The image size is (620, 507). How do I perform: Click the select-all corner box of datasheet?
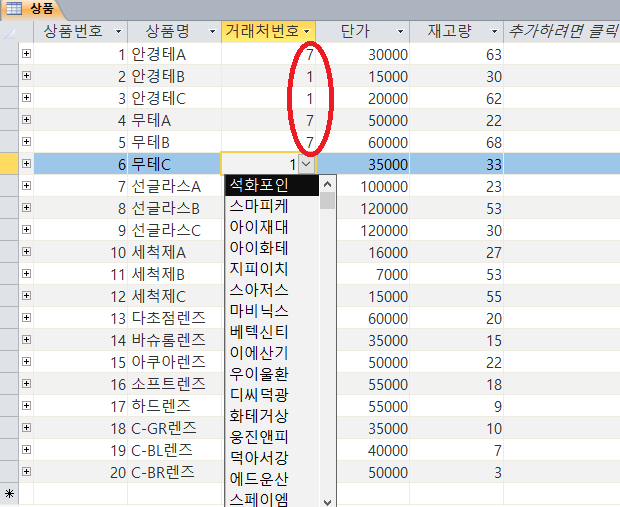10,31
